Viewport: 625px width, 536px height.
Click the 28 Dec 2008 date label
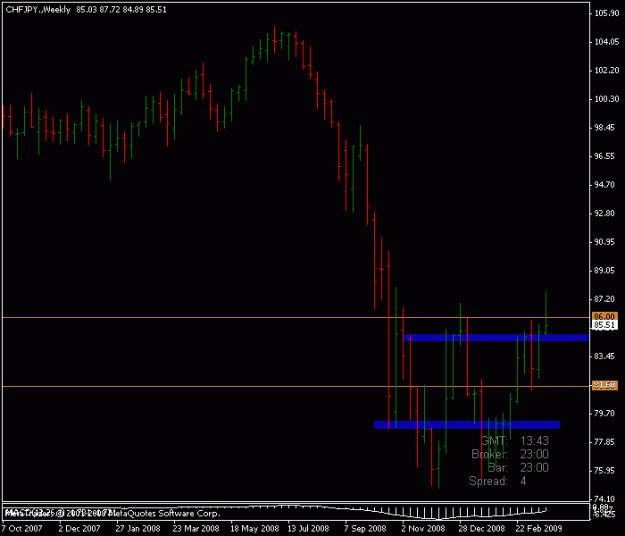482,528
